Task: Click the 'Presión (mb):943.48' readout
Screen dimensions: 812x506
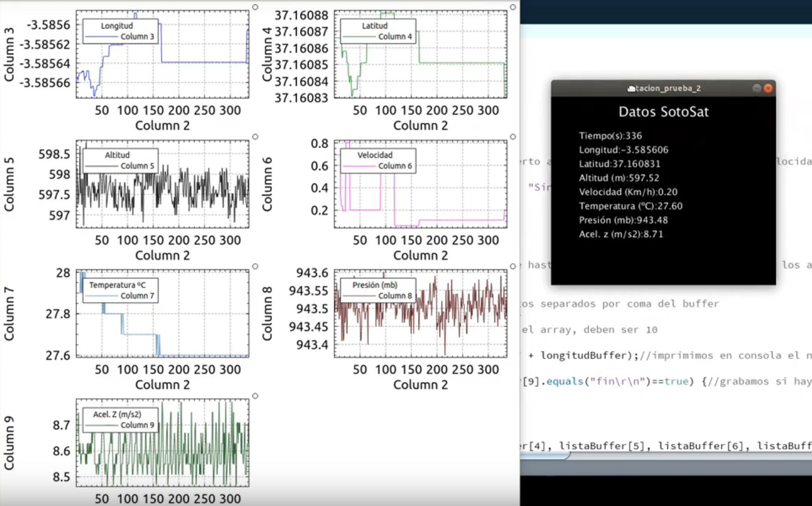Action: point(624,220)
